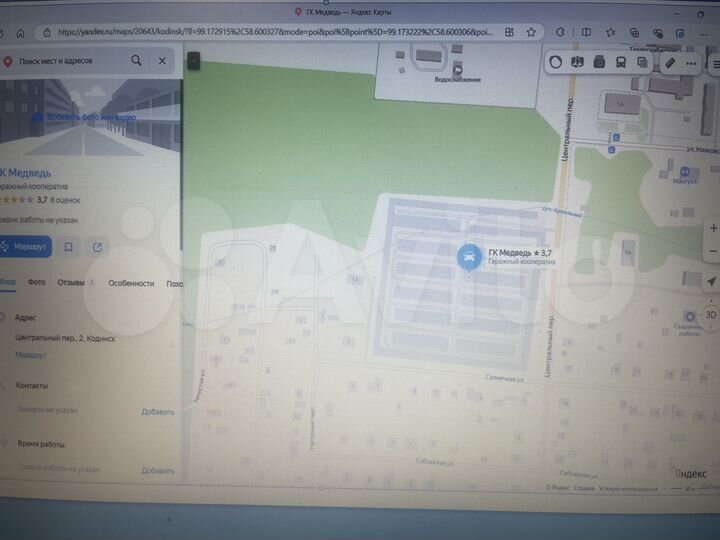Clear the search with the X icon
The image size is (720, 540).
pos(163,61)
